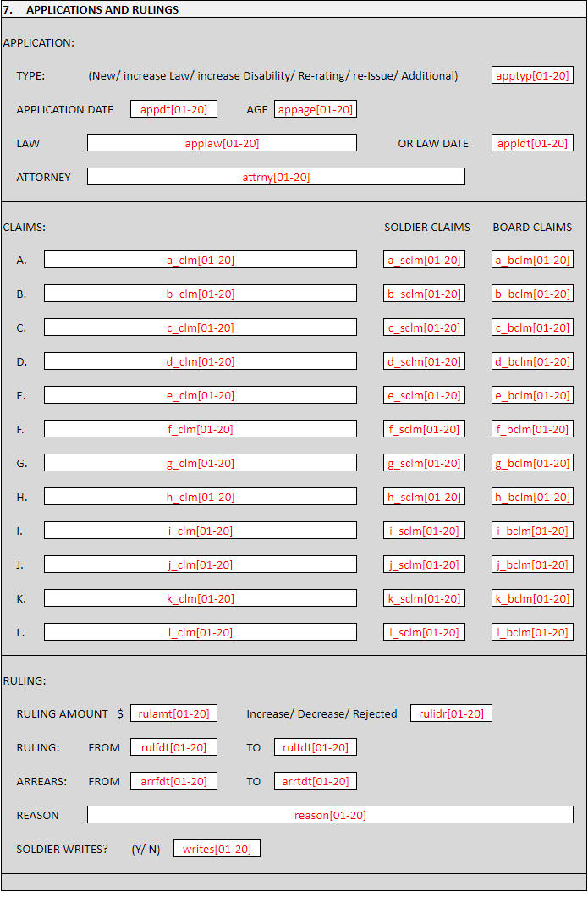Select the Arrears To date field
The width and height of the screenshot is (588, 897).
315,781
